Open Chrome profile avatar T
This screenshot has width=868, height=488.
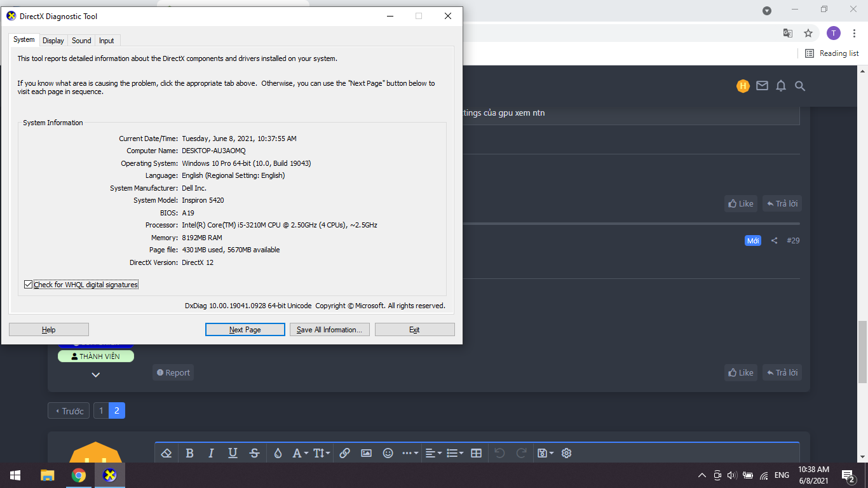(x=834, y=33)
